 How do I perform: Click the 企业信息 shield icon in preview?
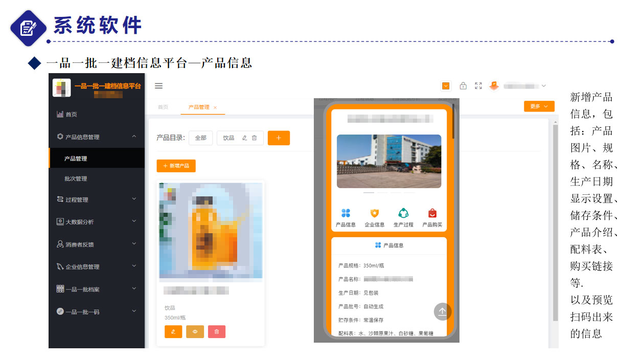pyautogui.click(x=375, y=213)
